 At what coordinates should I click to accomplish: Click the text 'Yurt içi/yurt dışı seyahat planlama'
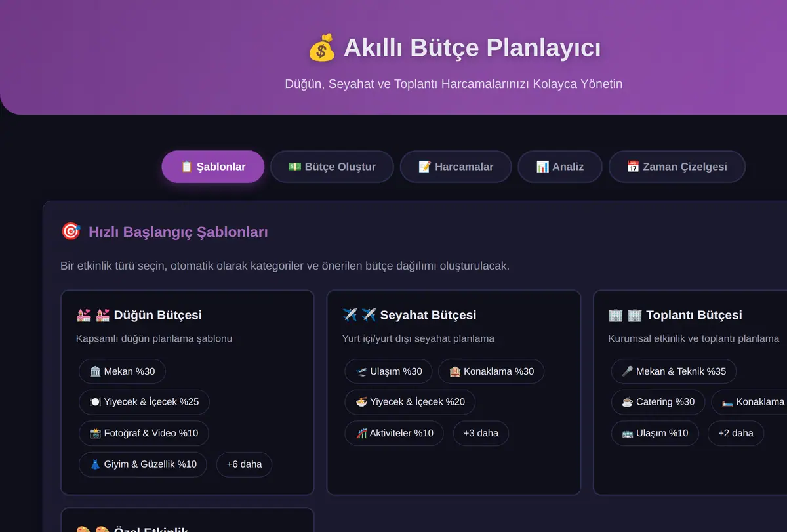click(418, 338)
